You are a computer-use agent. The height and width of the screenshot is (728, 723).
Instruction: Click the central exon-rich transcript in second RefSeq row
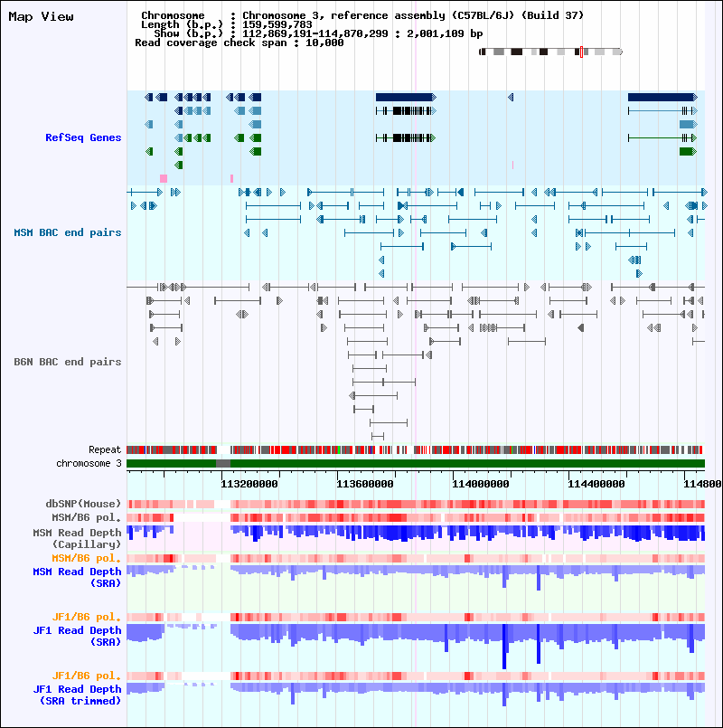pyautogui.click(x=406, y=110)
